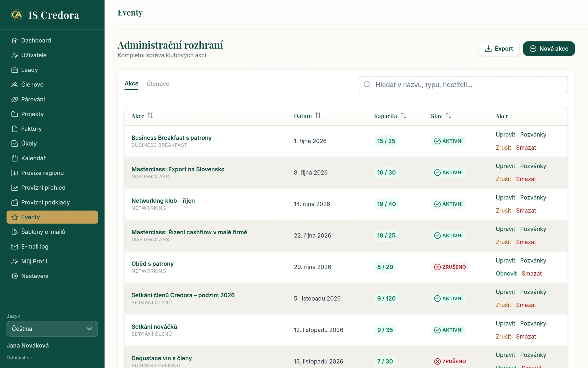Open the Čeština language dropdown
Image resolution: width=588 pixels, height=368 pixels.
coord(52,329)
